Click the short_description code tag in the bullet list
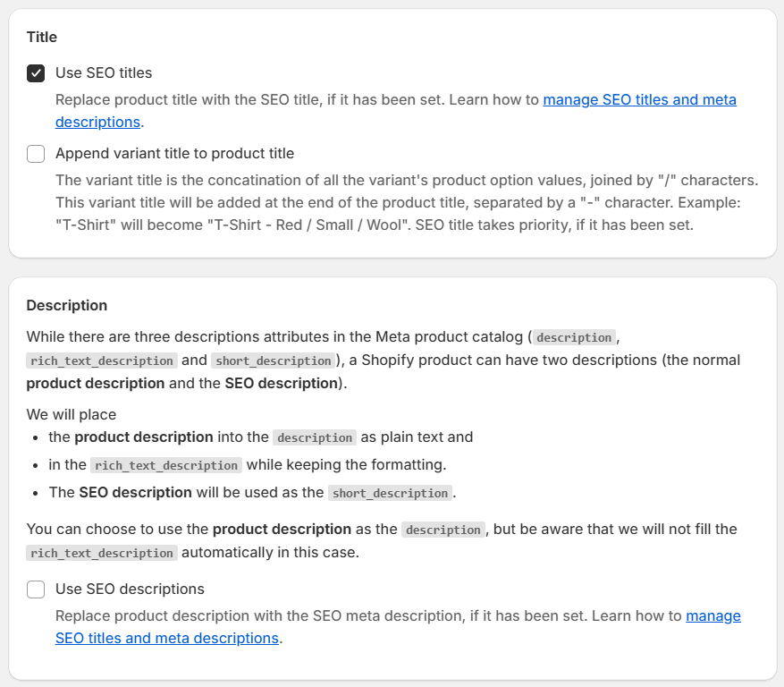The image size is (784, 687). coord(389,493)
